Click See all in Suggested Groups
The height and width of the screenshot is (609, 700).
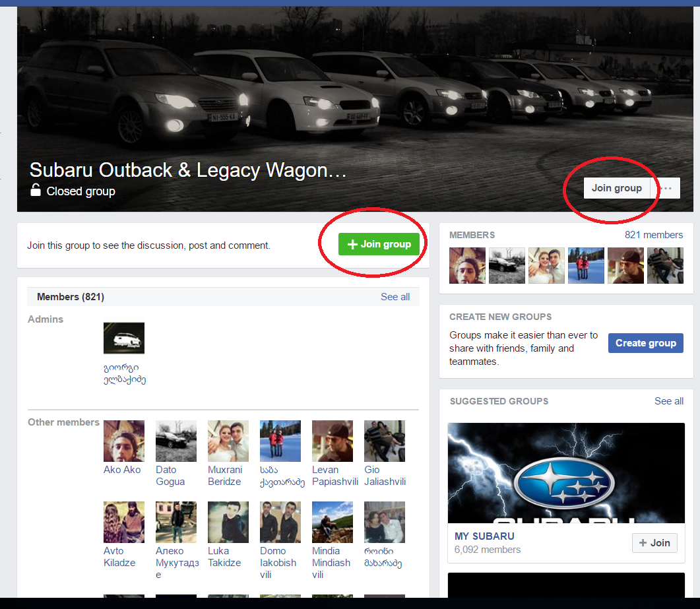pos(669,401)
